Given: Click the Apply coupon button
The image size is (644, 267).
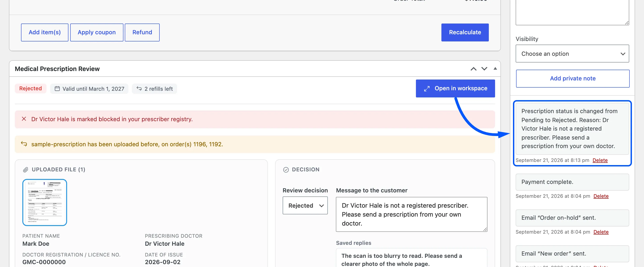Looking at the screenshot, I should [97, 32].
